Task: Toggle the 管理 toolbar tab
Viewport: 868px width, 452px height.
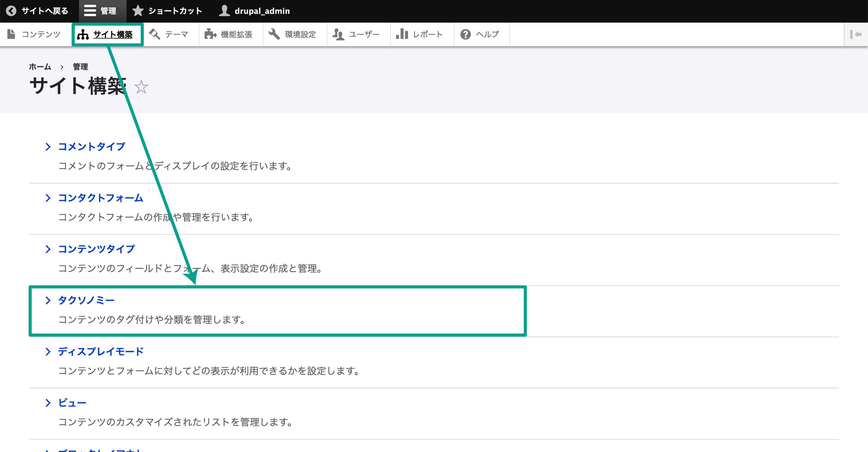Action: pyautogui.click(x=102, y=11)
